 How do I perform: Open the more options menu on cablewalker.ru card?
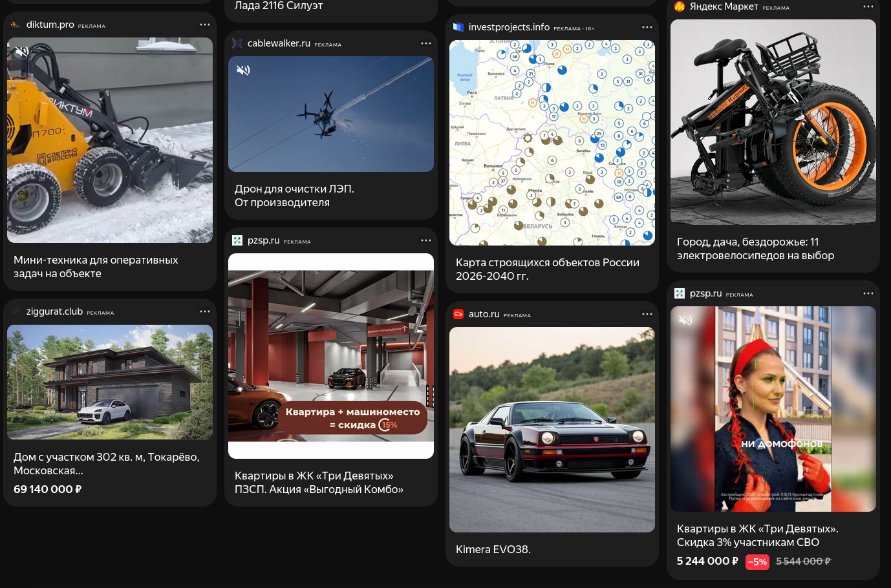(x=426, y=43)
